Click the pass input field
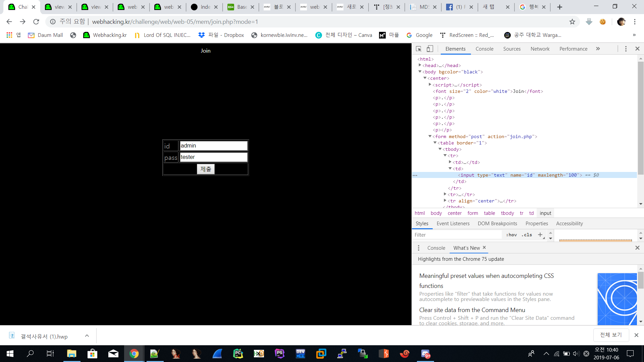 (x=214, y=157)
